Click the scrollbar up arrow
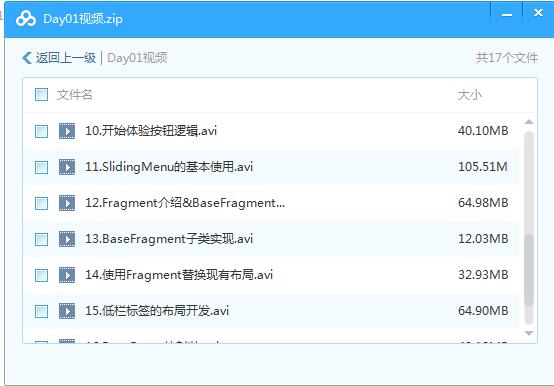 pyautogui.click(x=529, y=122)
